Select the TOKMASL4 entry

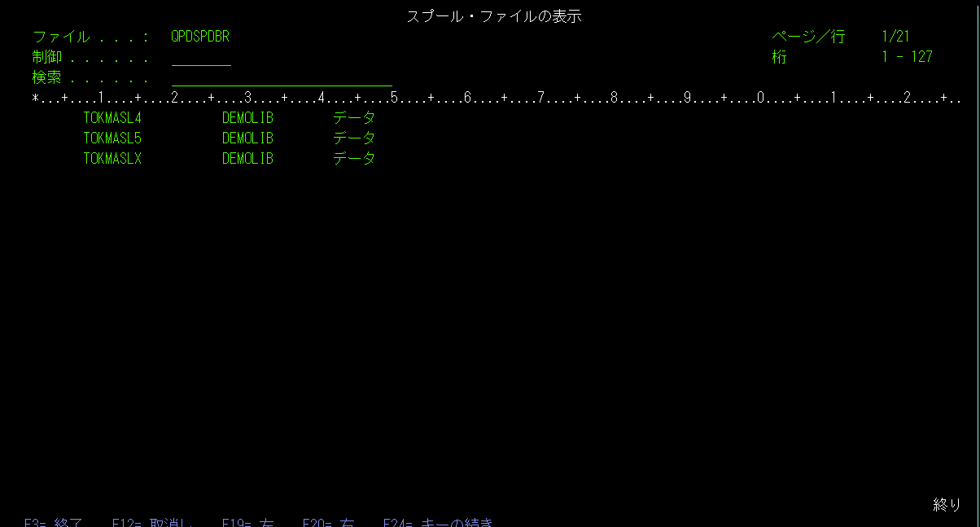tap(112, 118)
